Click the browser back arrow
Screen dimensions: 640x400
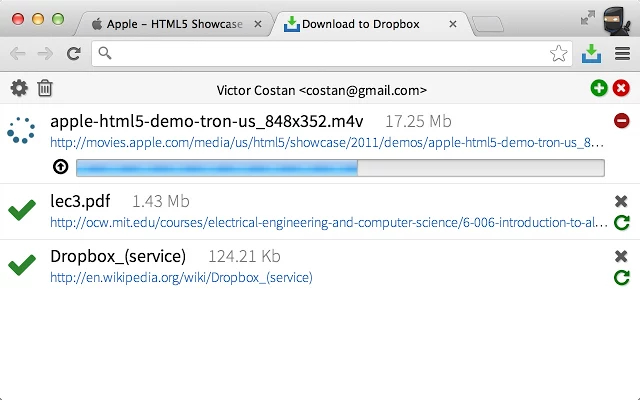[x=18, y=53]
